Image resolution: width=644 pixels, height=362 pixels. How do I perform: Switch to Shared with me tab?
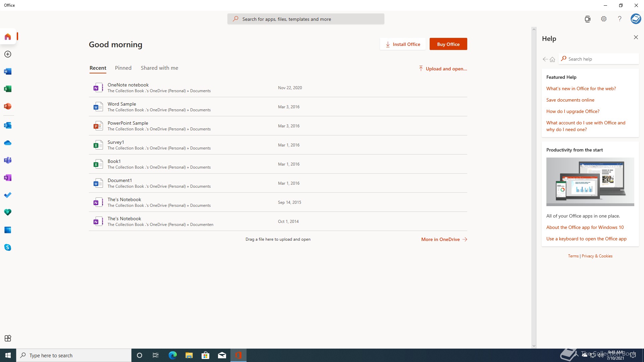(x=159, y=68)
